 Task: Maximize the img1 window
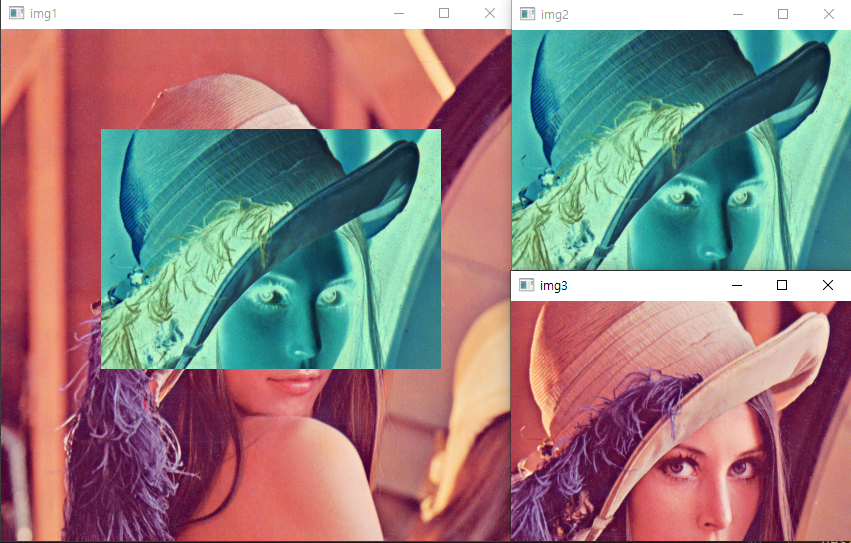(x=444, y=14)
